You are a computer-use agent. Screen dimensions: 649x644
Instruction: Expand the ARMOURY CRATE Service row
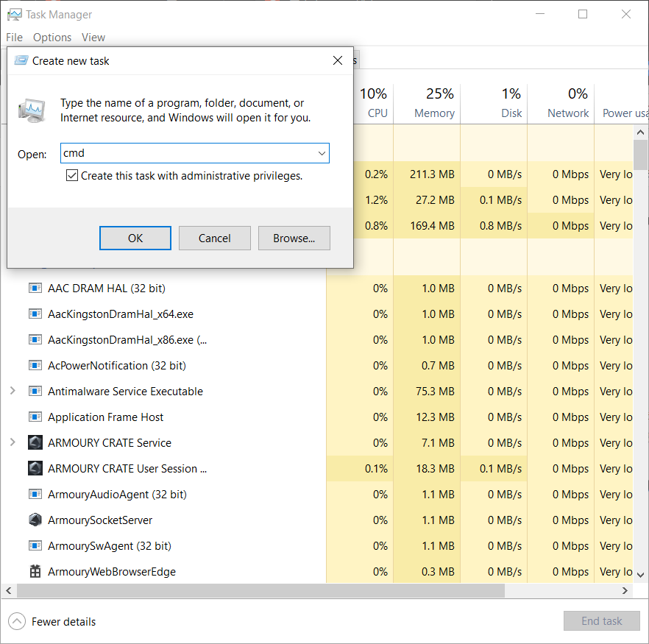click(13, 442)
